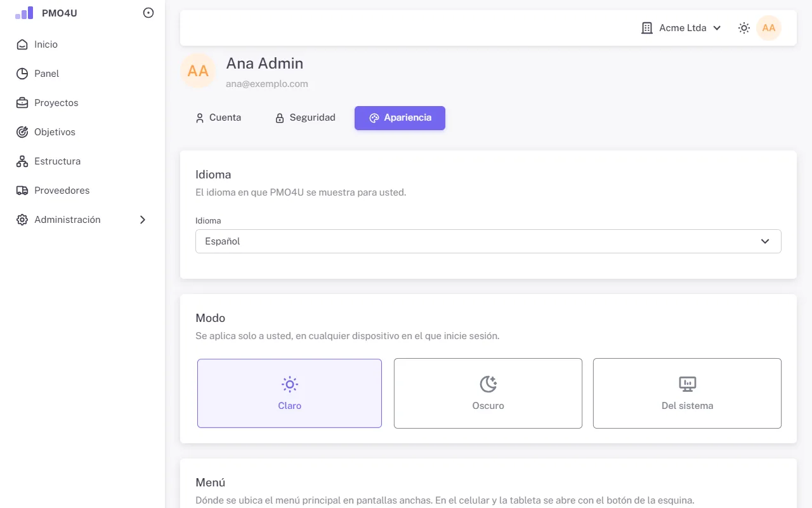Open the Acme Ltda company selector
812x508 pixels.
point(681,28)
